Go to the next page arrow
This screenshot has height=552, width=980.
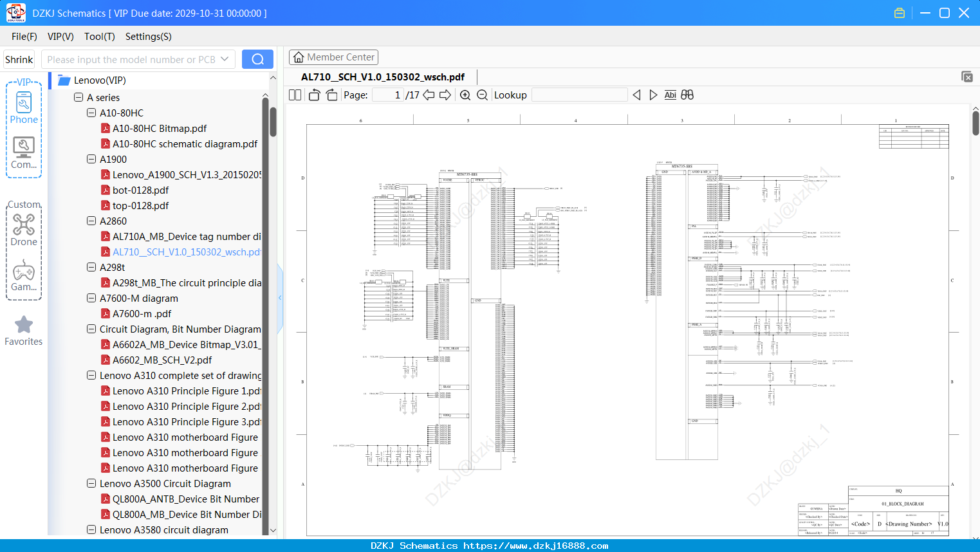pyautogui.click(x=445, y=95)
